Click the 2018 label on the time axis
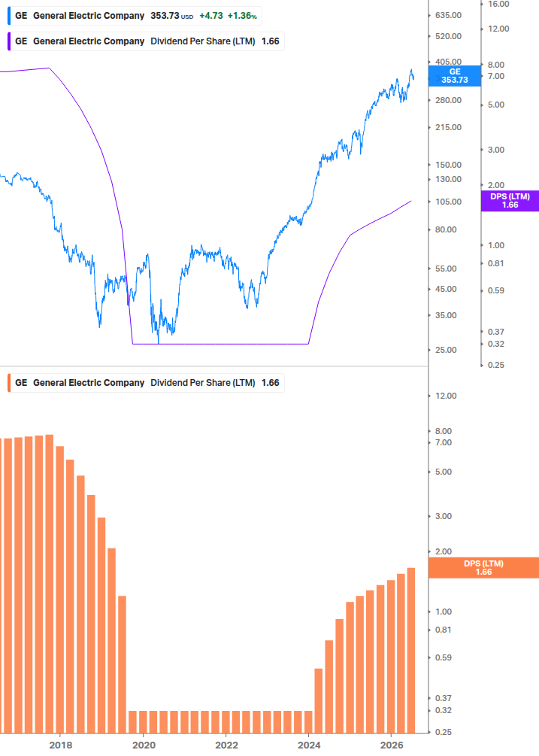This screenshot has width=539, height=756. [x=61, y=745]
